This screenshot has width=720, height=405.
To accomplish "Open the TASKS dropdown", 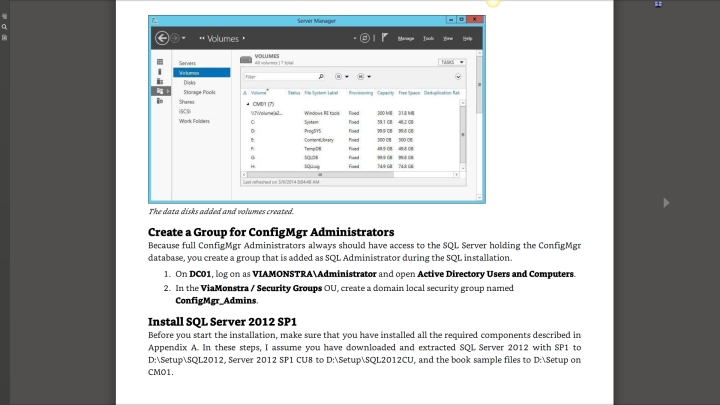I will point(453,62).
